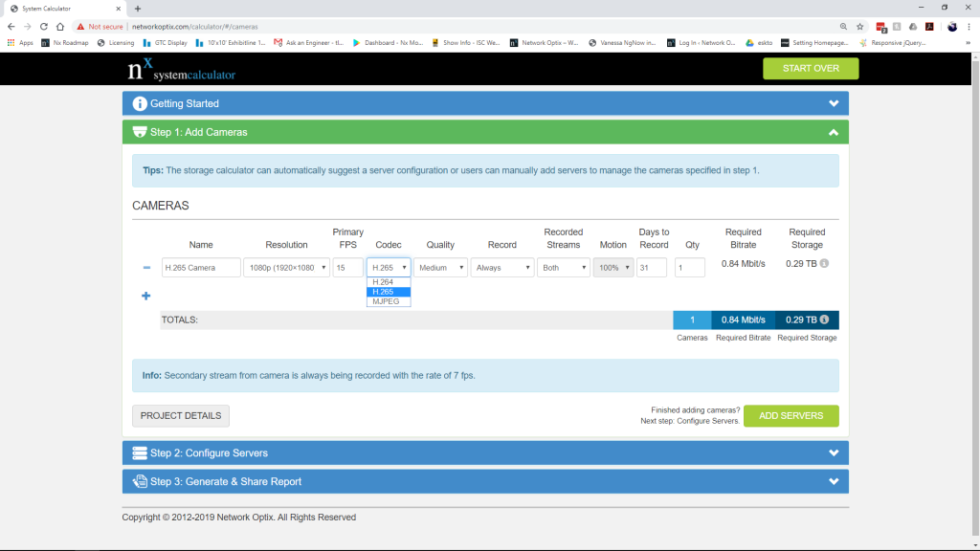Open the Quality dropdown set to Medium
980x551 pixels.
click(x=439, y=268)
